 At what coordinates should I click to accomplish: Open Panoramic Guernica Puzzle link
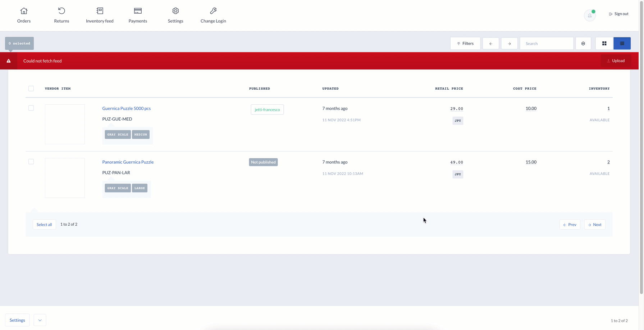coord(128,162)
